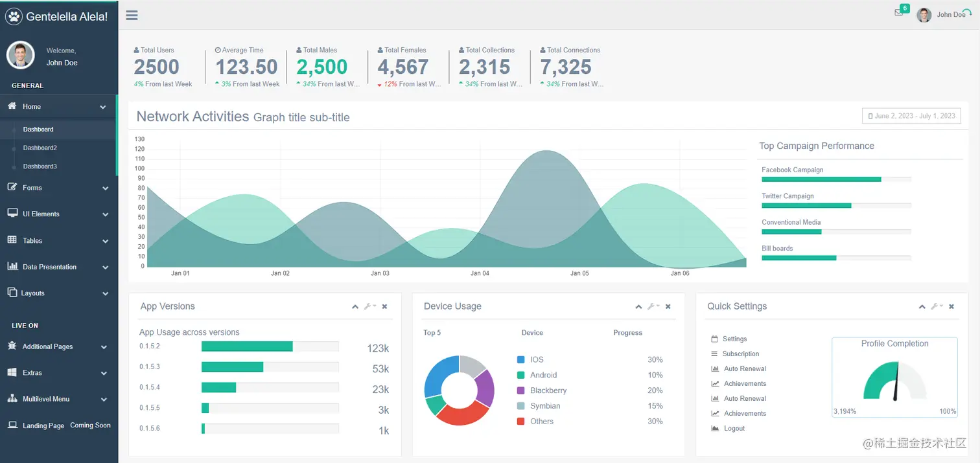Select Dashboard2 in the sidebar
980x463 pixels.
coord(40,148)
